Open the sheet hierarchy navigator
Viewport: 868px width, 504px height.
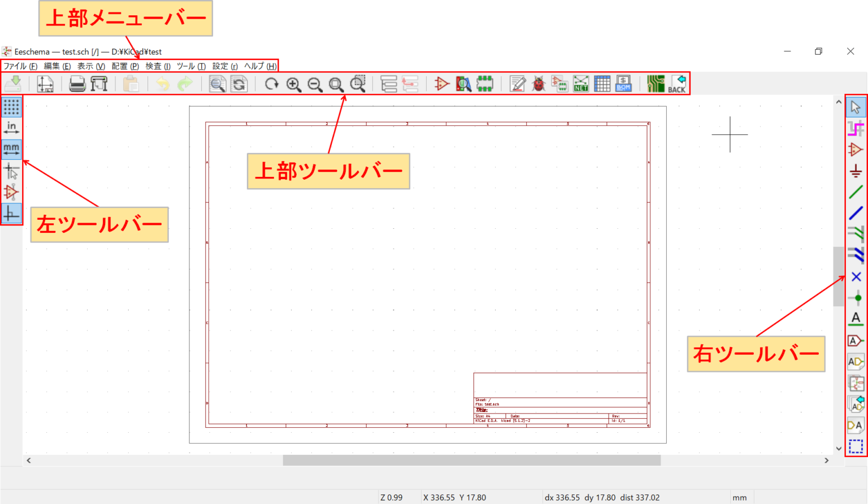pos(390,84)
